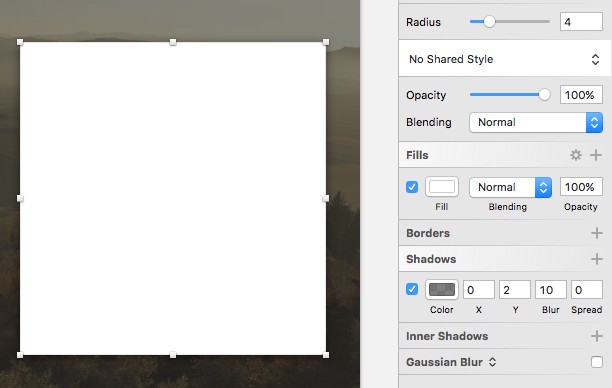Click the Radius slider knob
This screenshot has height=388, width=612.
pyautogui.click(x=489, y=21)
